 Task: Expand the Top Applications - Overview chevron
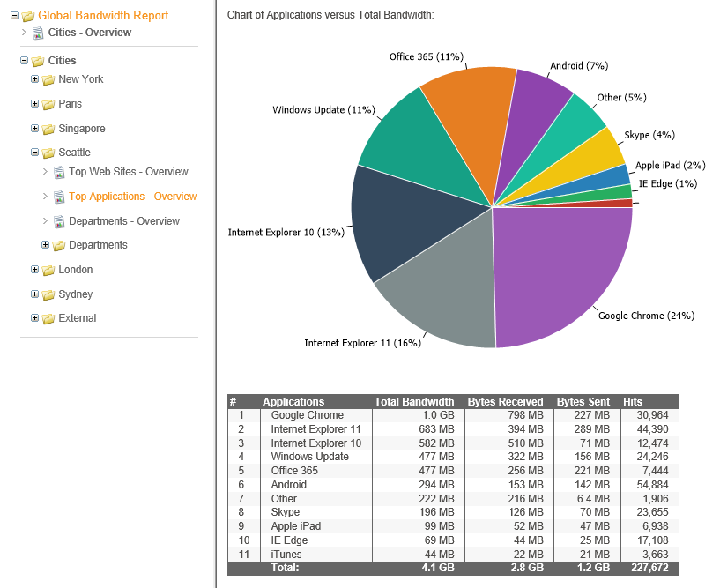[x=45, y=197]
